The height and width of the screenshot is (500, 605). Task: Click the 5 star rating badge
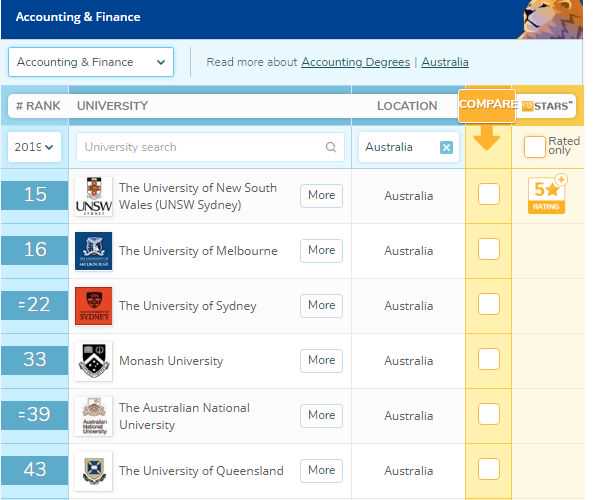[x=546, y=194]
